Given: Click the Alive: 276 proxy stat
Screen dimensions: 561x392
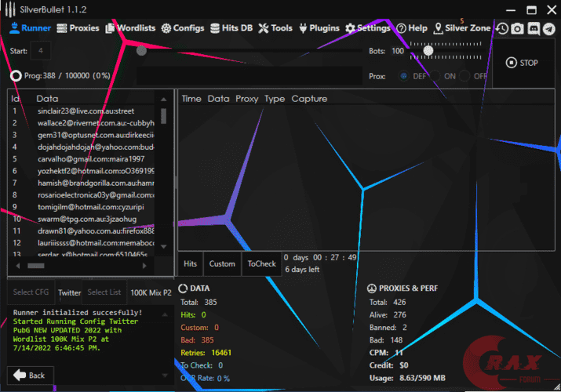Looking at the screenshot, I should (x=388, y=315).
